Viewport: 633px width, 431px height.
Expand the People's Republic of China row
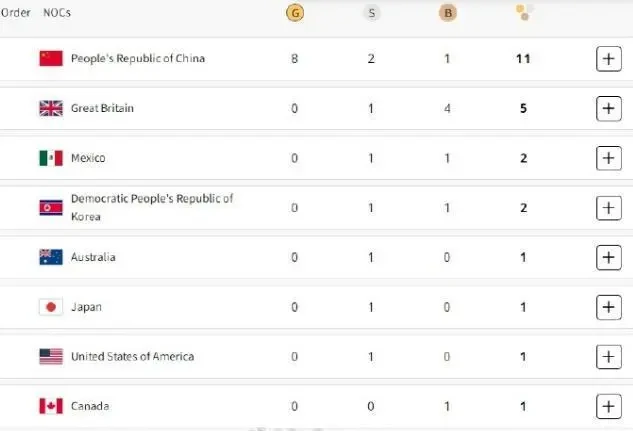(x=609, y=59)
